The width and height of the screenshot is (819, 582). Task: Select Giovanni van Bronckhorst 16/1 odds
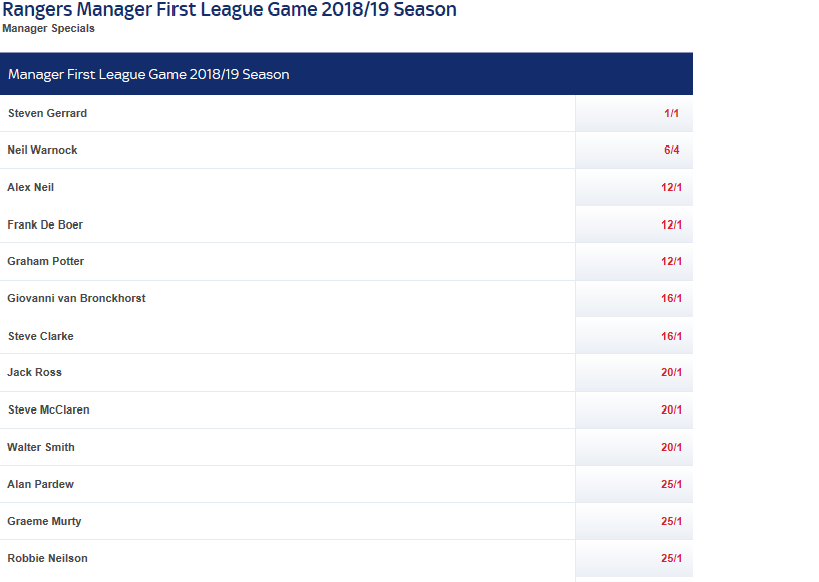pos(634,299)
